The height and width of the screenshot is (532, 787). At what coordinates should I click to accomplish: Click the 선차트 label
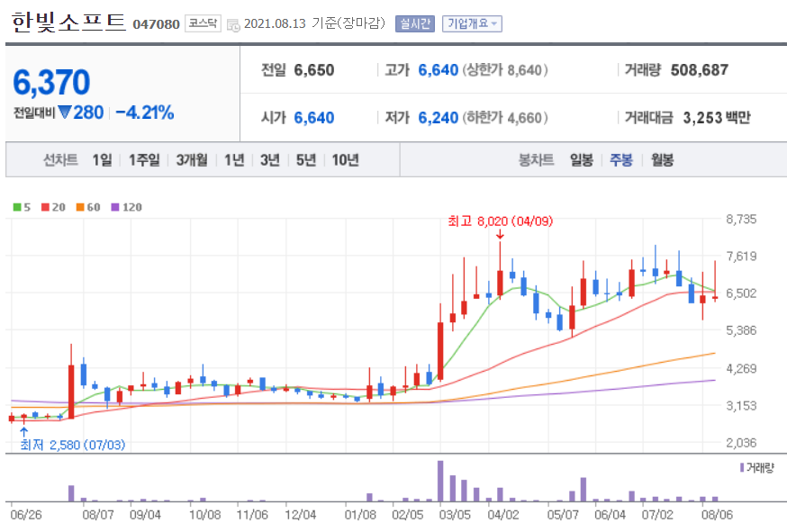60,160
